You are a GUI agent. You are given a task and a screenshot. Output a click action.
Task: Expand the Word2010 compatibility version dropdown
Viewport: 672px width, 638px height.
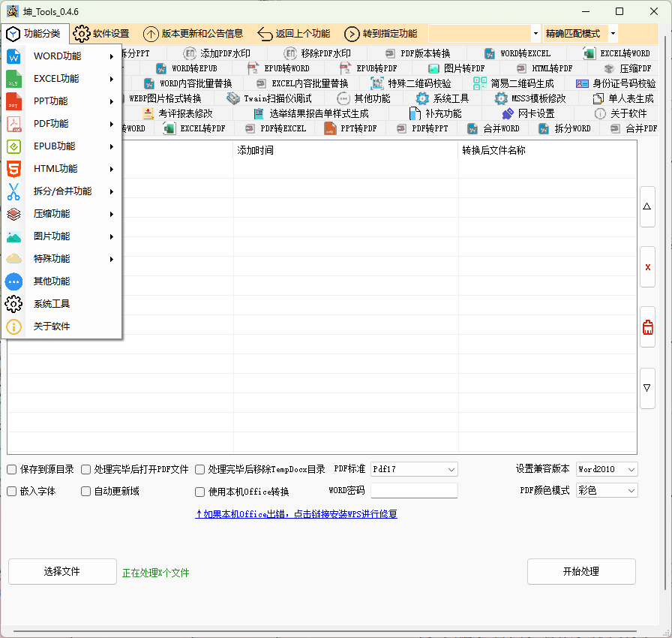607,469
